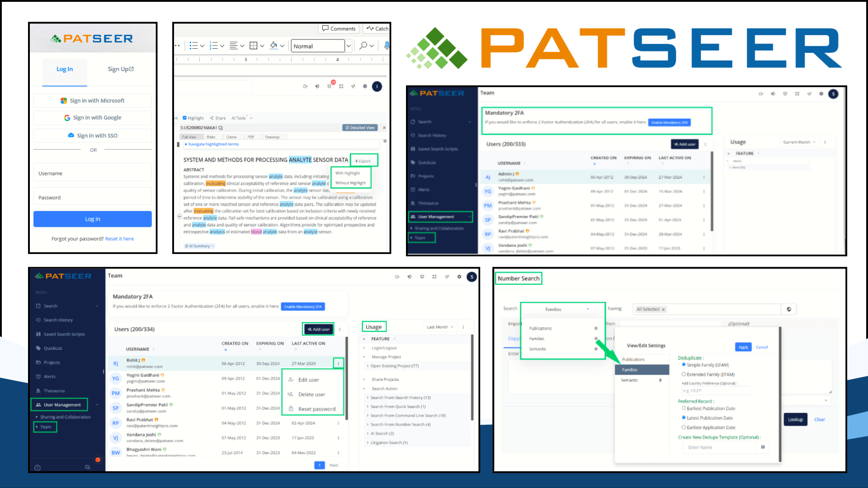The width and height of the screenshot is (868, 488).
Task: Click the Lookup button
Action: pos(796,419)
